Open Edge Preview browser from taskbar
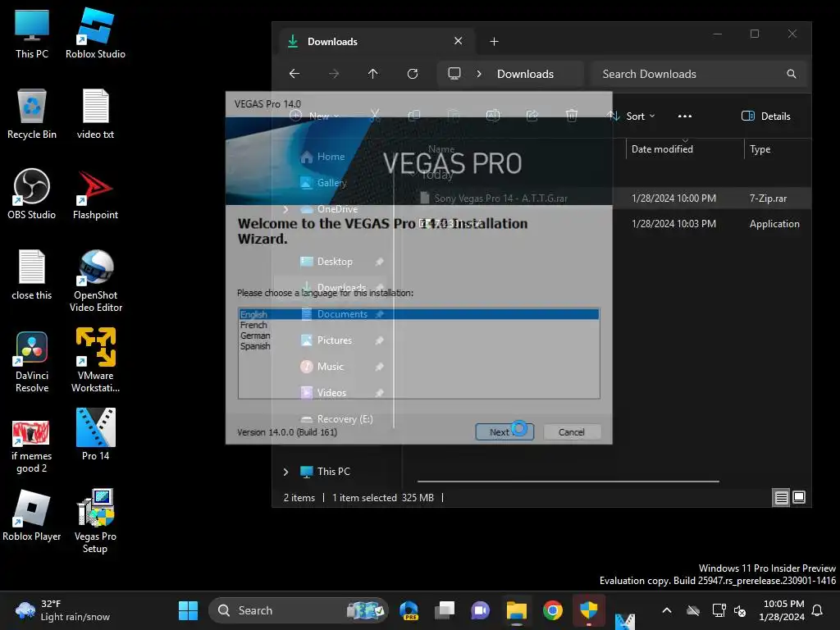Screen dimensions: 840x630 point(409,610)
